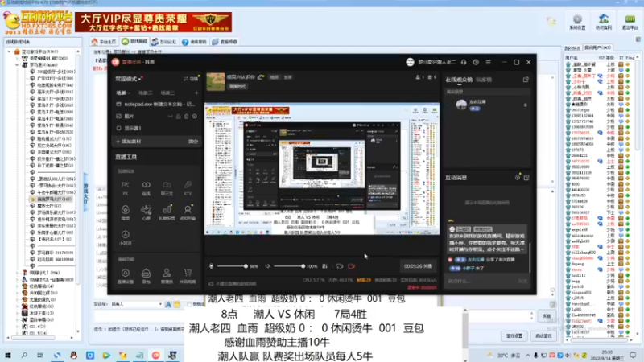The image size is (644, 362).
Task: Click the Windows Start button
Action: click(x=8, y=355)
